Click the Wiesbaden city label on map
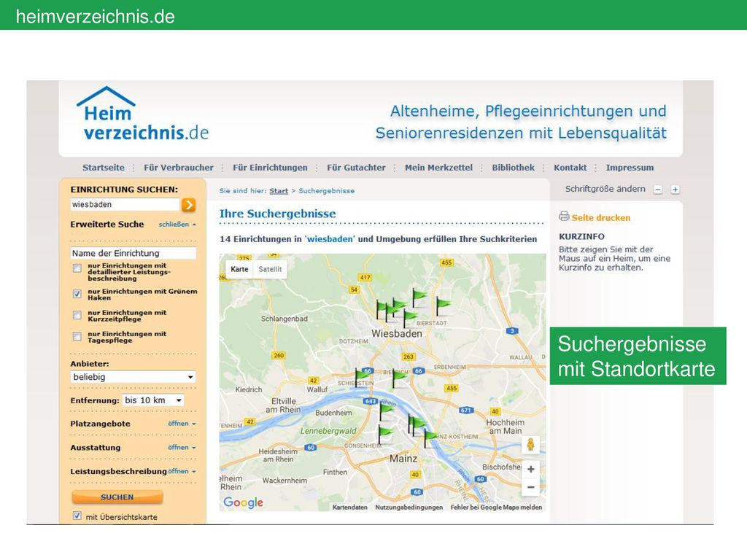This screenshot has height=560, width=747. click(397, 334)
